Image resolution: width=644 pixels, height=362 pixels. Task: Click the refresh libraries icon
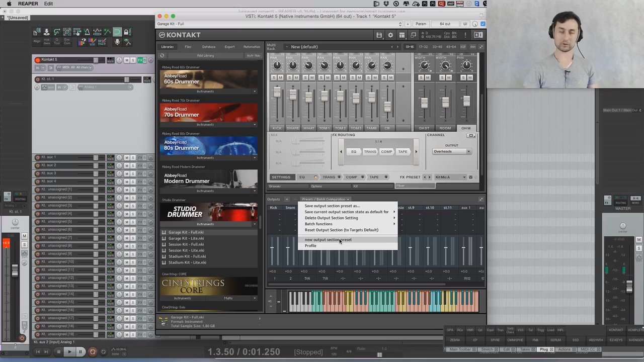pyautogui.click(x=162, y=56)
